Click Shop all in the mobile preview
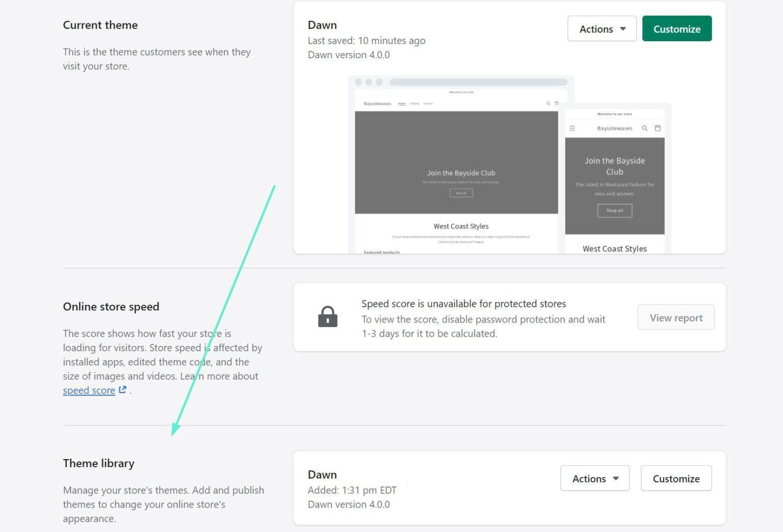Screen dimensions: 783x532 point(614,210)
